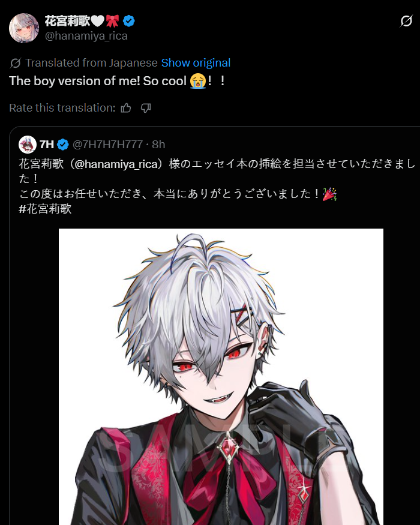Viewport: 420px width, 525px height.
Task: Click verified badge beside 7H name
Action: [62, 145]
